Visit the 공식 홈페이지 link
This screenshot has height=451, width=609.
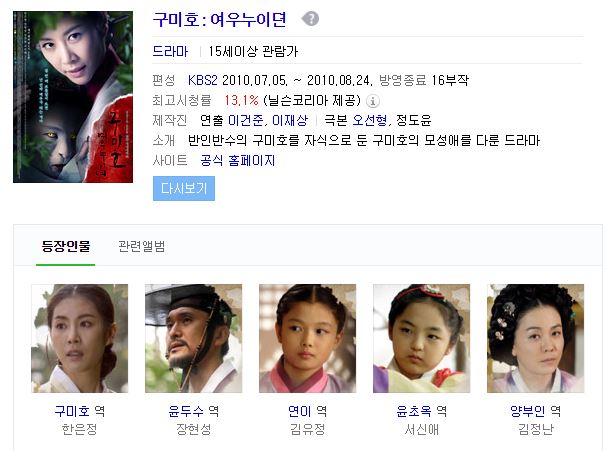coord(238,160)
